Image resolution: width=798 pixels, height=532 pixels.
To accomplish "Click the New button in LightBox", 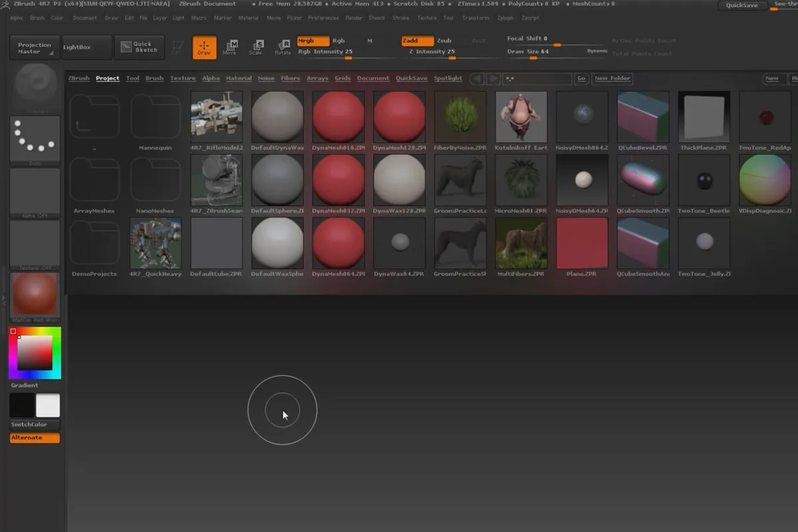I will pos(772,78).
